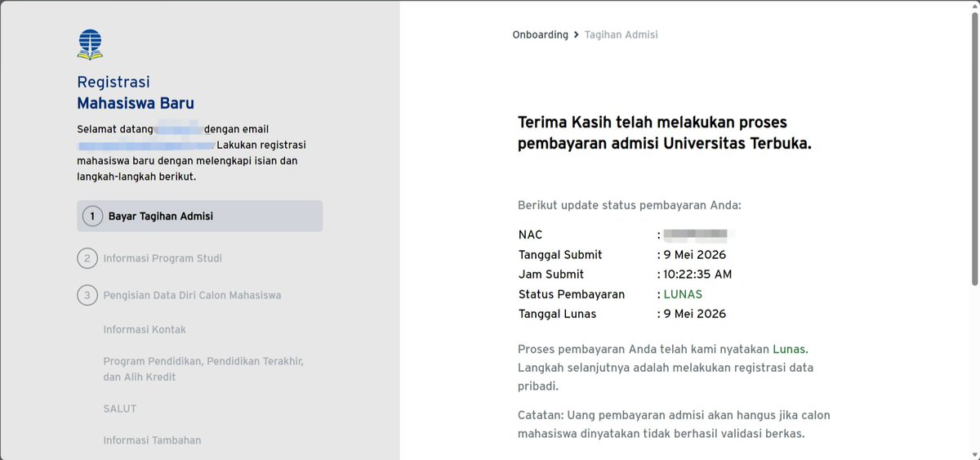Select step 1 Bayar Tagihan Admisi
The width and height of the screenshot is (980, 460).
coord(200,217)
